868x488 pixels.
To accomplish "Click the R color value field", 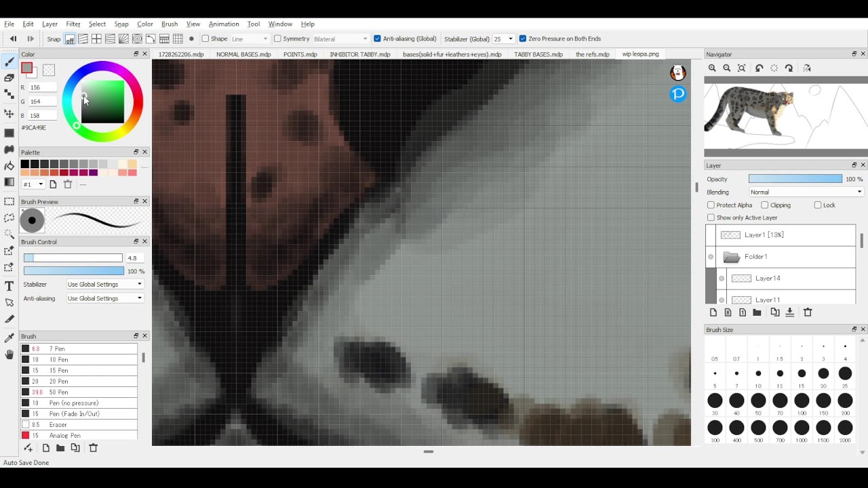I will (42, 87).
